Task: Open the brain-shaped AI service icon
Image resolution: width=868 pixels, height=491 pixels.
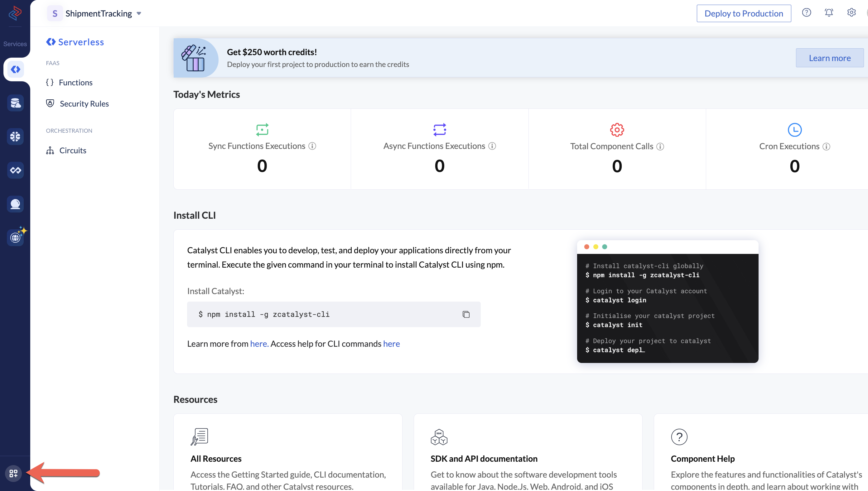Action: [15, 136]
